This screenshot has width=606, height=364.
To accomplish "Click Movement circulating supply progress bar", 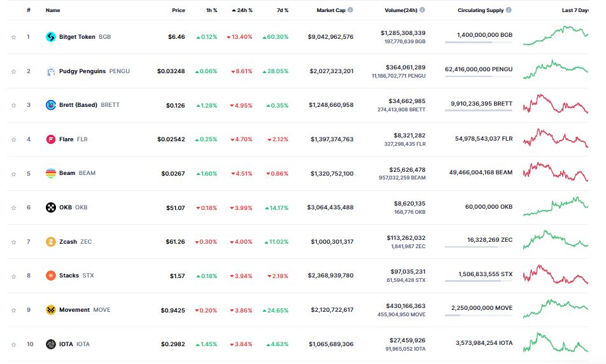I will click(479, 315).
